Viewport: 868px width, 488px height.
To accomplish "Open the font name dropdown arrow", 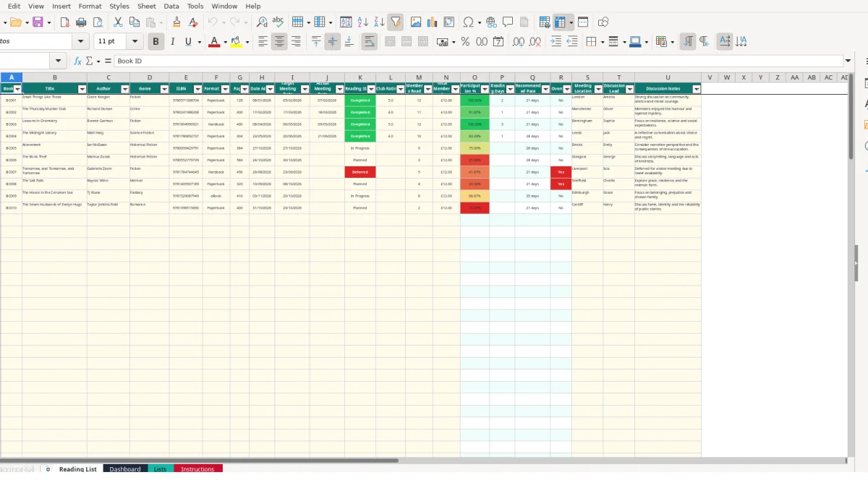I will [80, 42].
